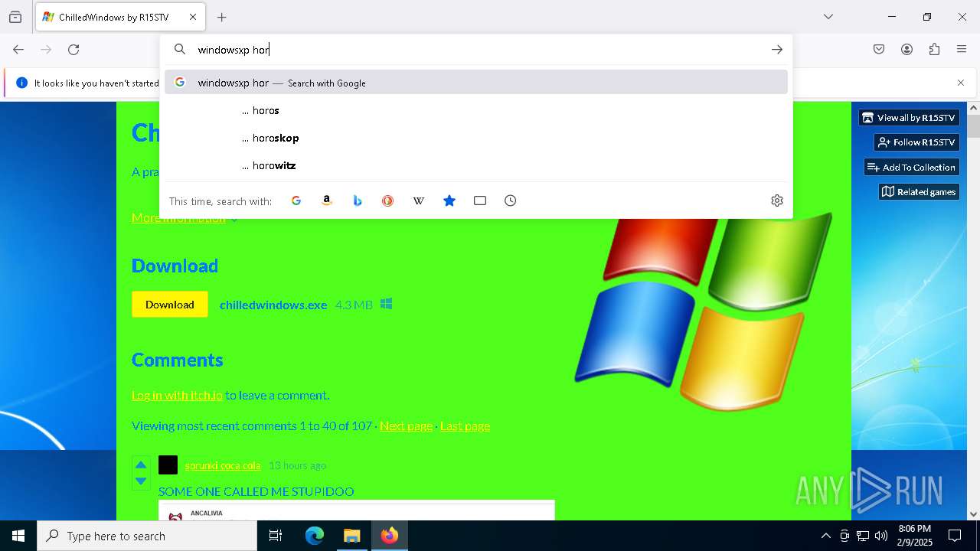Screen dimensions: 980x551
Task: Search this time with Wikipedia icon
Action: [419, 201]
